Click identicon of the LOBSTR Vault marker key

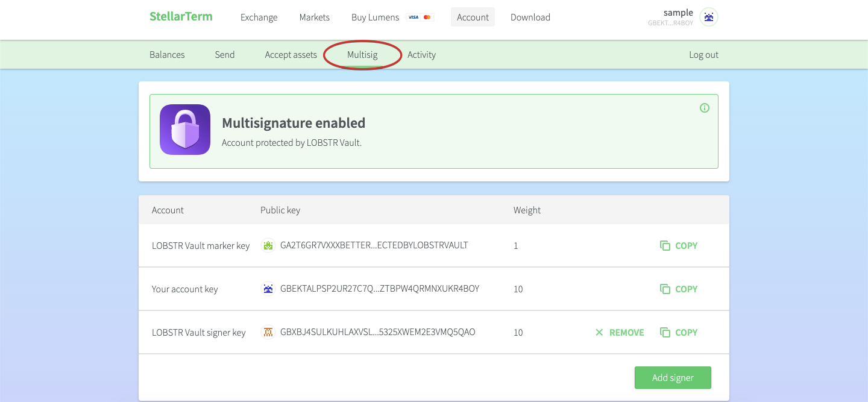pos(268,245)
